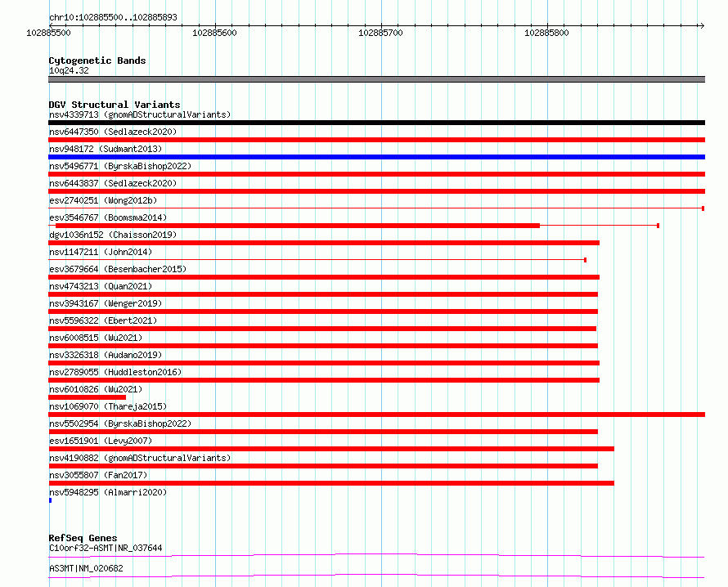This screenshot has height=587, width=728.
Task: Click the red end marker of esv3546767 thin line
Action: (658, 226)
